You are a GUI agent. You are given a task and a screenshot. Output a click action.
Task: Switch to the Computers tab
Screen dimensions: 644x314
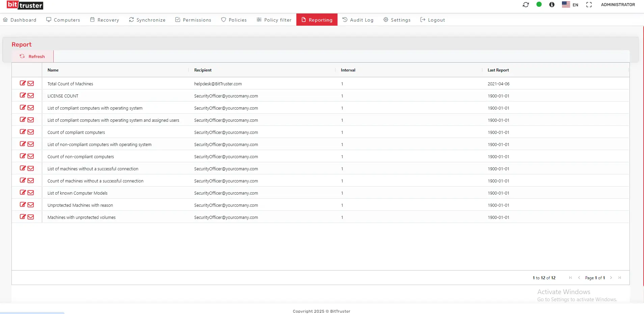(63, 20)
